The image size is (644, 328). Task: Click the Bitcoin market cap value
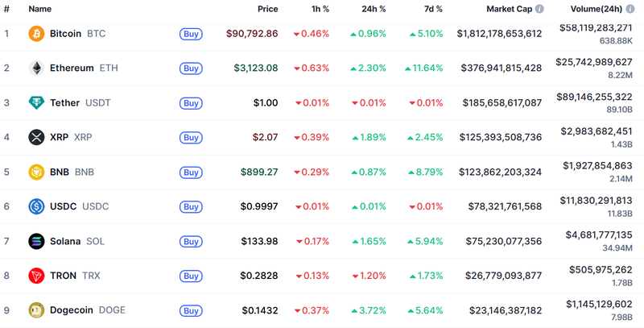[x=499, y=34]
